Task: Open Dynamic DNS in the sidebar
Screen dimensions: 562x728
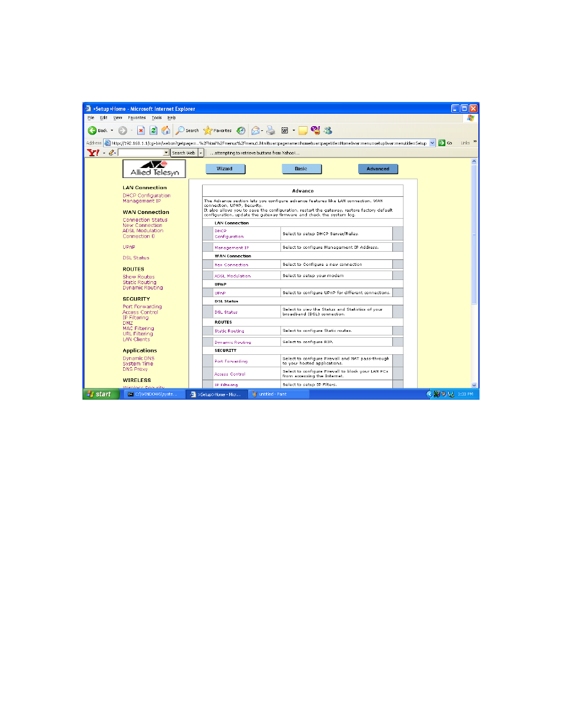Action: point(138,358)
